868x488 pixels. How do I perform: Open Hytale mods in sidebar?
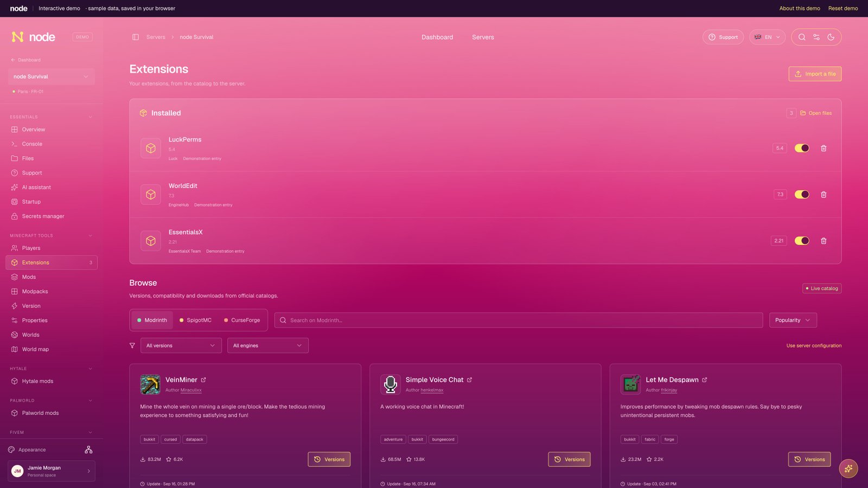click(52, 381)
